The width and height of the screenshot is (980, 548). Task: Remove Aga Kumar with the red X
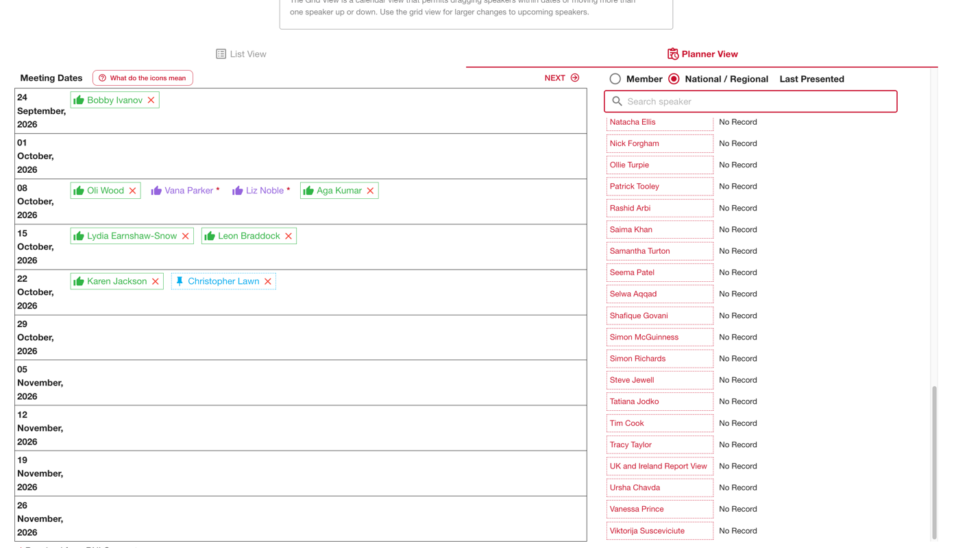(x=371, y=191)
